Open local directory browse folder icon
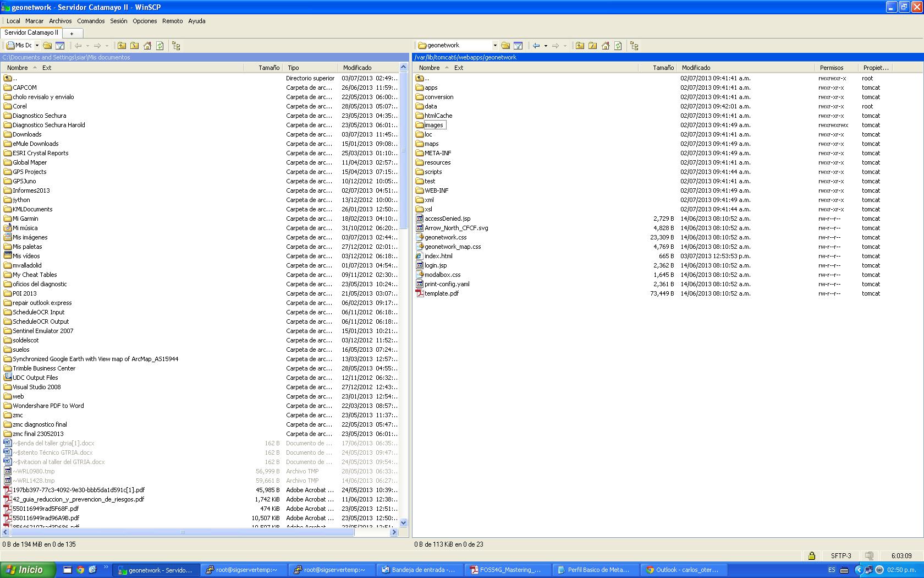The height and width of the screenshot is (578, 924). [48, 46]
